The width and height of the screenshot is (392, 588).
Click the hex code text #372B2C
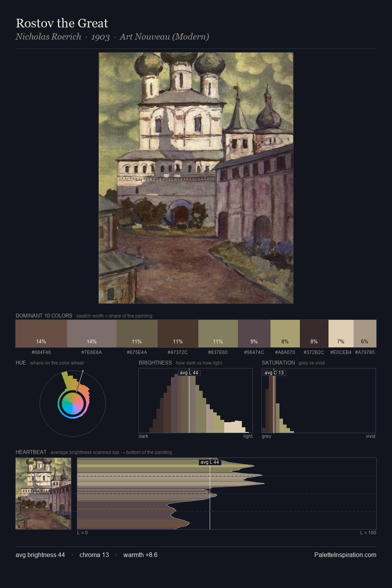(x=314, y=352)
